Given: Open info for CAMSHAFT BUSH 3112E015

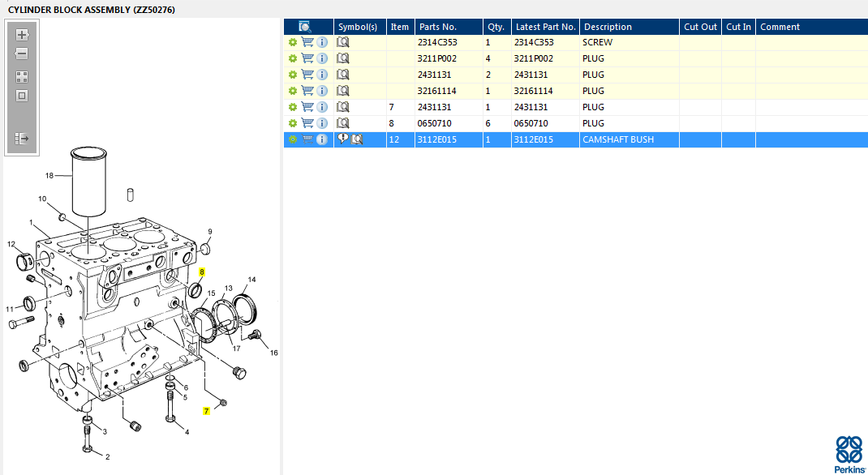Looking at the screenshot, I should (322, 139).
